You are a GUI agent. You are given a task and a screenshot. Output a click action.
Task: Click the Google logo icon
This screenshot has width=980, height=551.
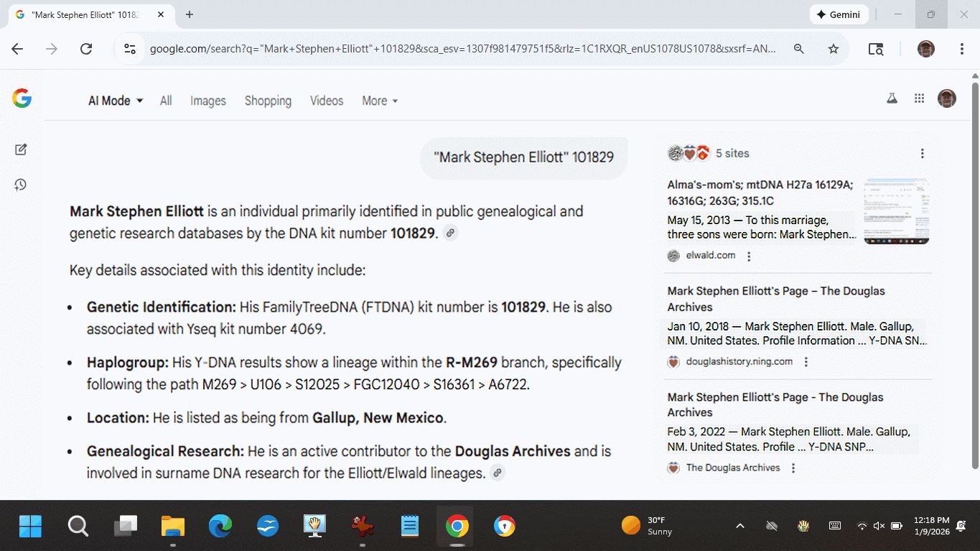tap(22, 99)
